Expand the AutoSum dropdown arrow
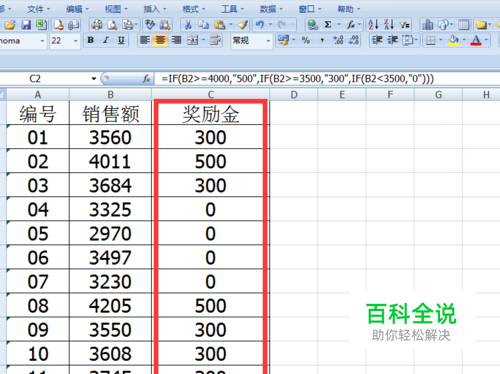Image resolution: width=500 pixels, height=374 pixels. click(x=339, y=25)
